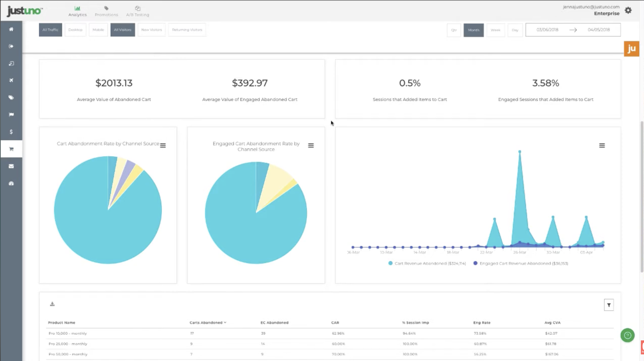Select the Pro 50,000 - monthly row

pyautogui.click(x=330, y=354)
